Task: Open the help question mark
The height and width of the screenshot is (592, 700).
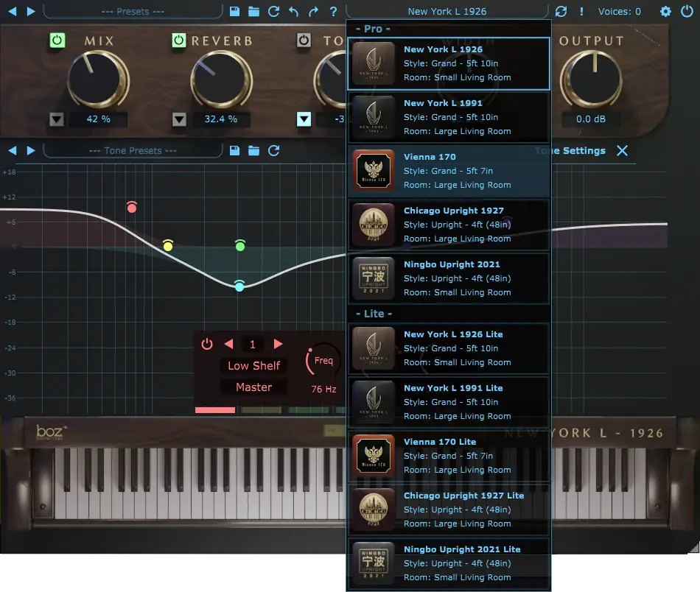Action: (333, 12)
